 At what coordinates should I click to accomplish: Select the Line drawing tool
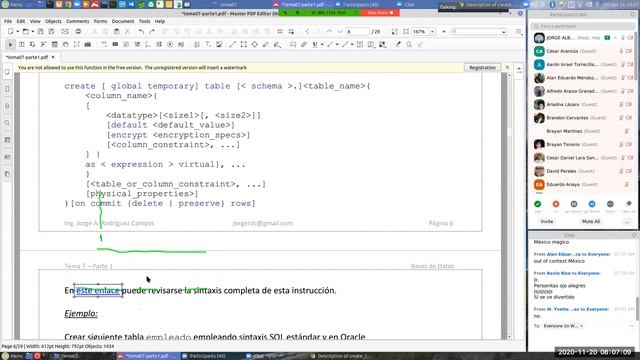pos(232,44)
